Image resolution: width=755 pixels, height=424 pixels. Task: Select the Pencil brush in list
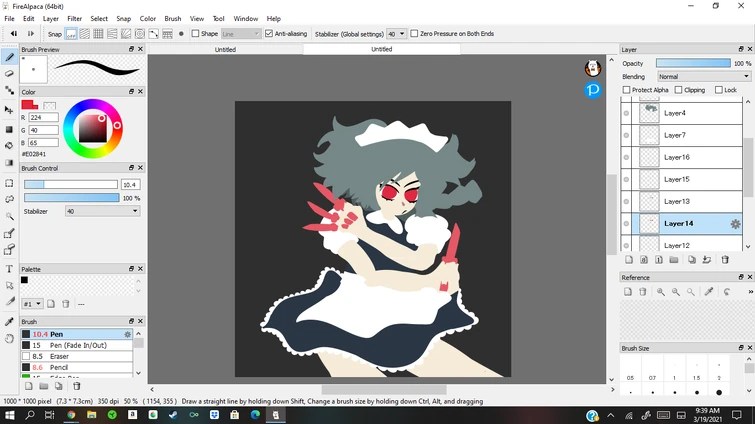click(x=77, y=368)
